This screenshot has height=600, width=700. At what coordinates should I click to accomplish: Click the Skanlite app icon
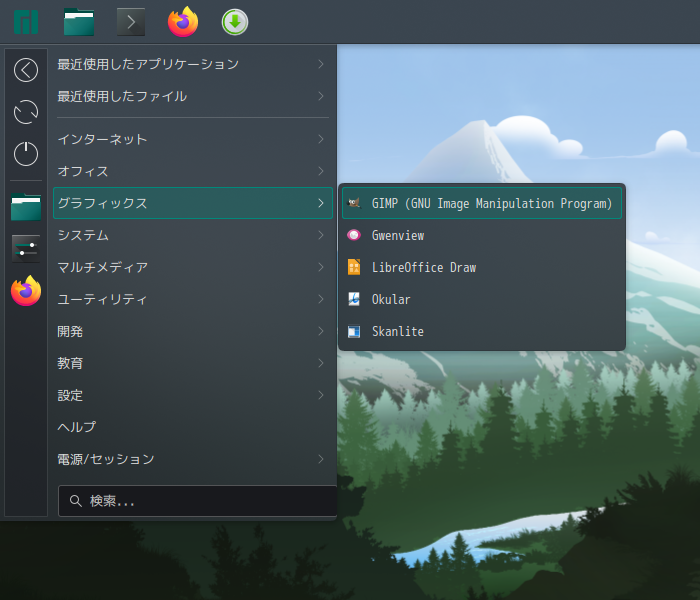[354, 331]
